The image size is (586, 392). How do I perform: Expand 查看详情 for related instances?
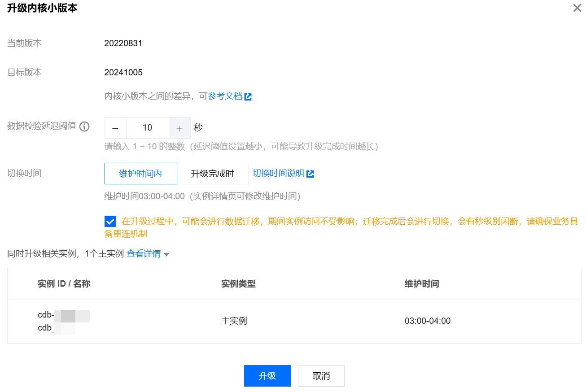[x=144, y=254]
